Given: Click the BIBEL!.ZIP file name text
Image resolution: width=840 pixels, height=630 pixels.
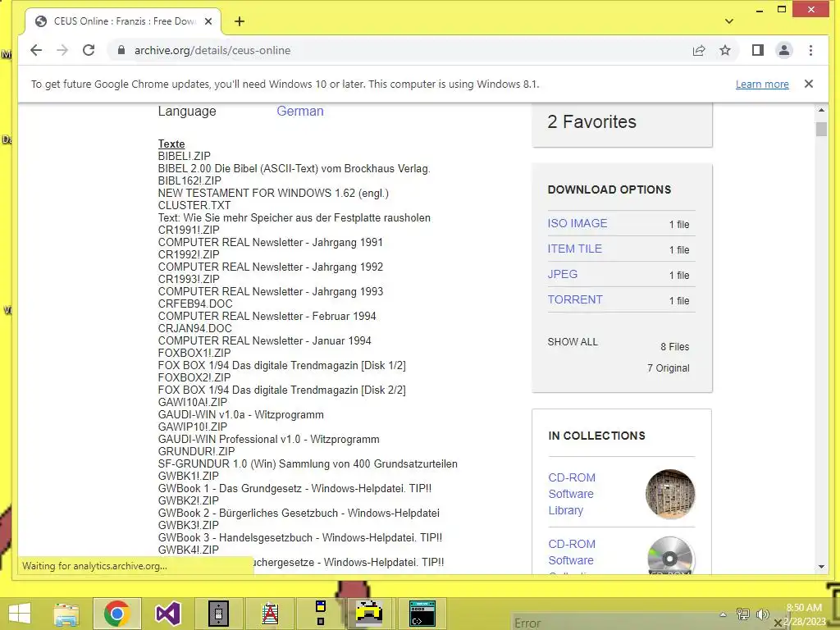Looking at the screenshot, I should (x=185, y=156).
